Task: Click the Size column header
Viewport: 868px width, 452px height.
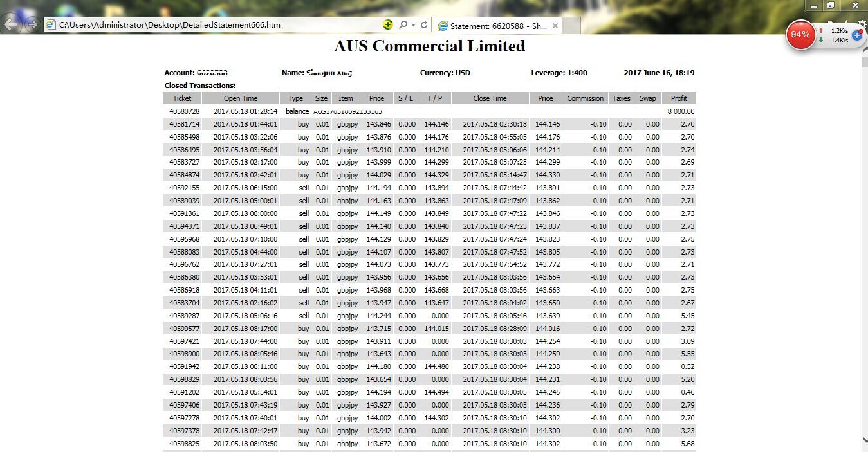Action: [321, 98]
